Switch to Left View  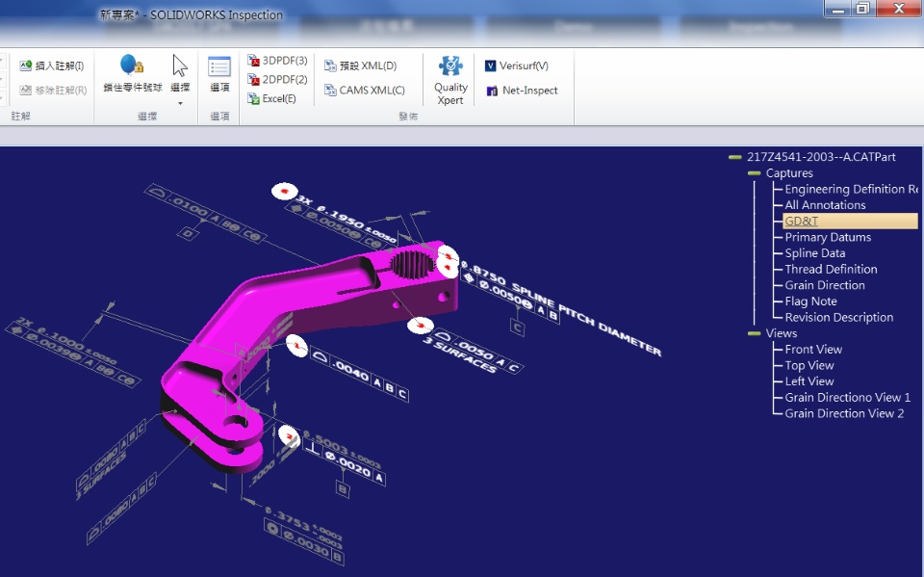[x=809, y=381]
